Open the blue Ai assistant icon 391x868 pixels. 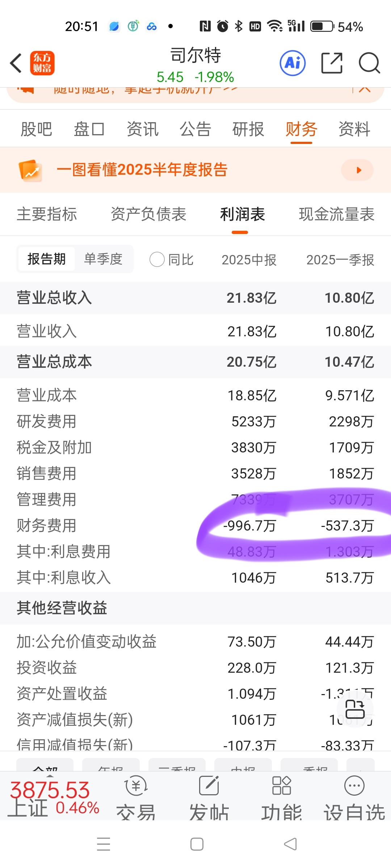point(293,63)
